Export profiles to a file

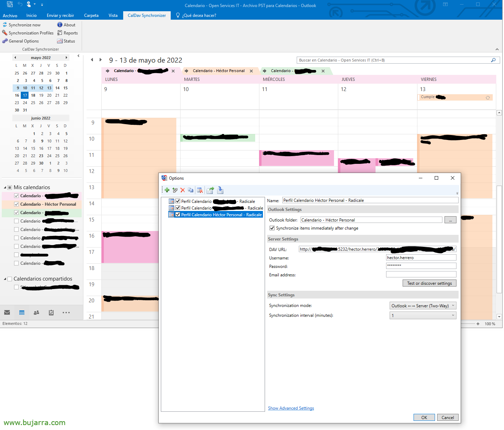tap(210, 190)
